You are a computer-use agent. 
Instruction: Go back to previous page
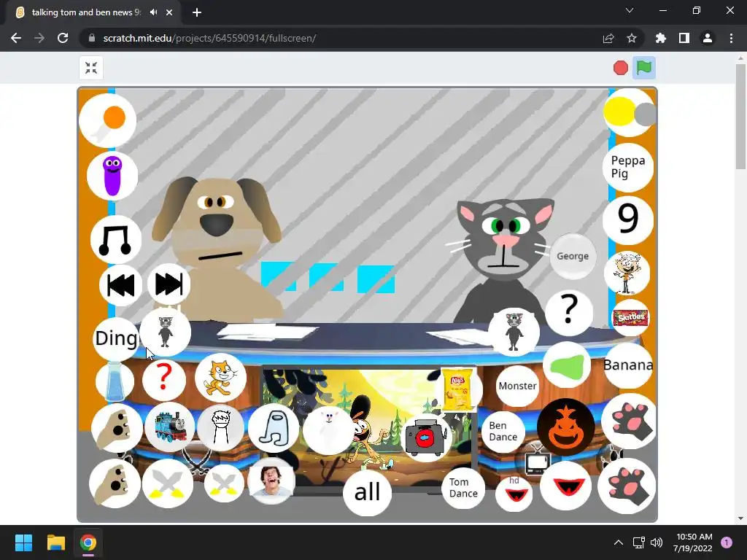tap(16, 38)
